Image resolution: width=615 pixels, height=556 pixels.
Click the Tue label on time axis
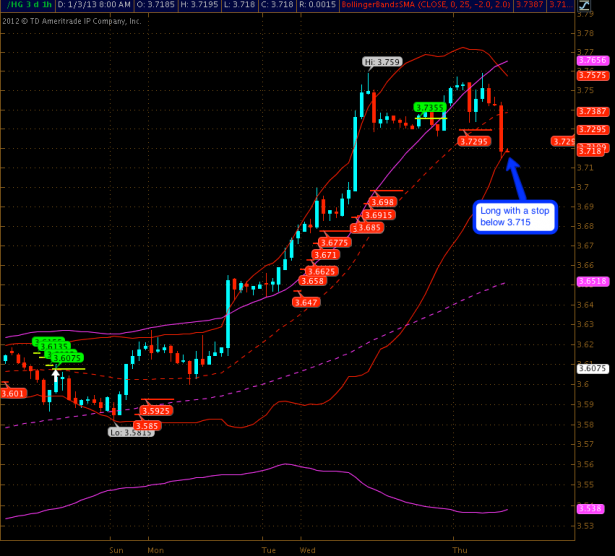tap(269, 550)
